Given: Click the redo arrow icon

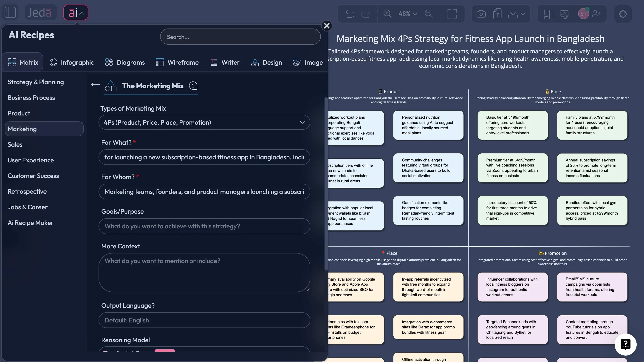Looking at the screenshot, I should (x=366, y=14).
